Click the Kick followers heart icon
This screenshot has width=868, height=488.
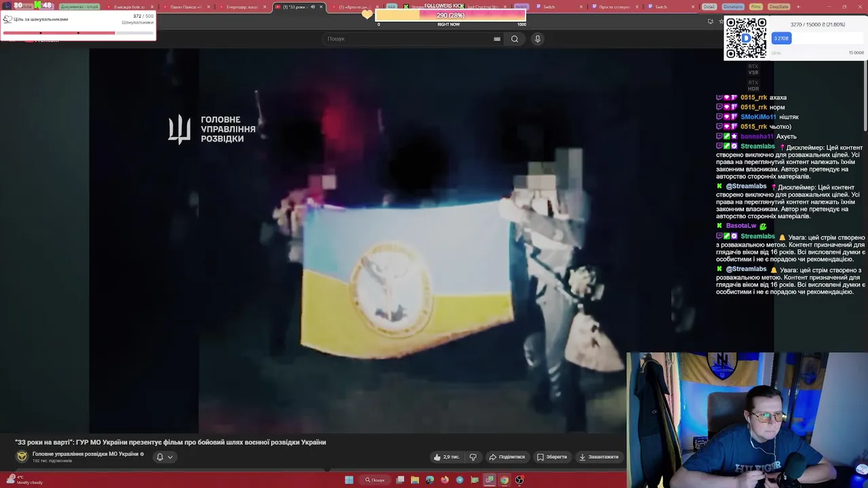367,14
